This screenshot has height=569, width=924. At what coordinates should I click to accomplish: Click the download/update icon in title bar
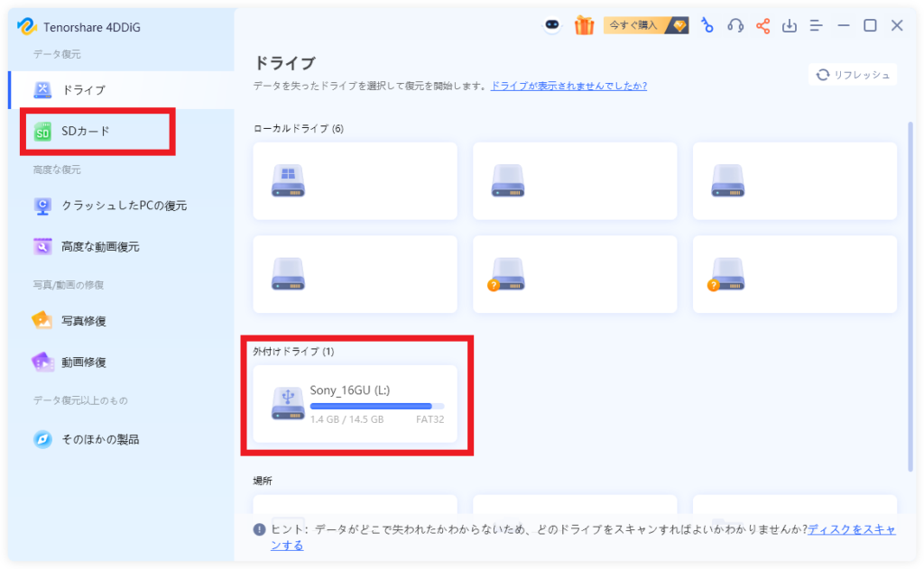(x=789, y=26)
